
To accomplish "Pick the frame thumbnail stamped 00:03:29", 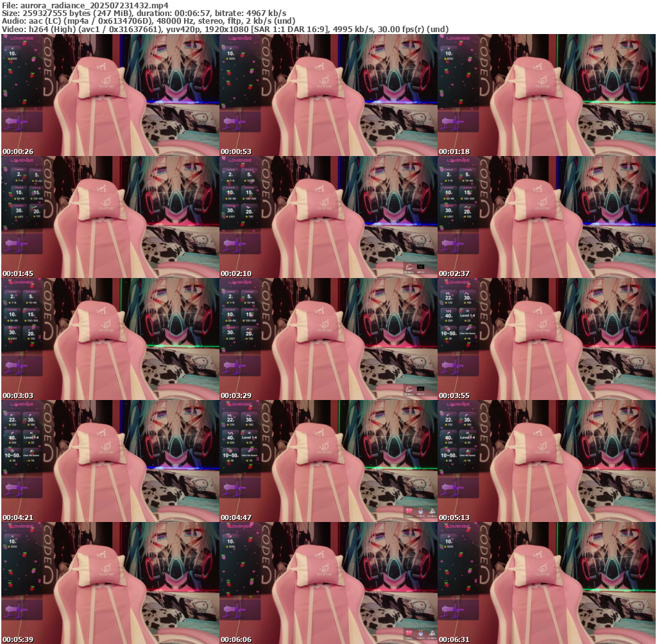I will tap(328, 339).
